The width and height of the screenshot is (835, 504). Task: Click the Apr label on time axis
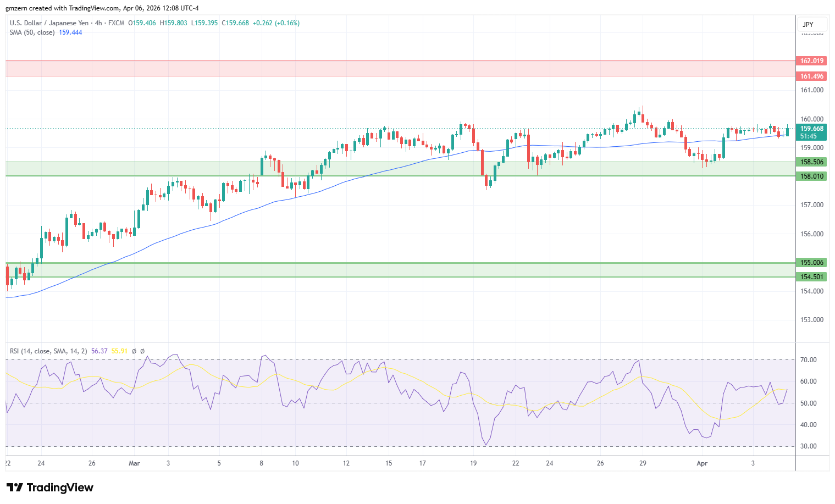[x=702, y=463]
